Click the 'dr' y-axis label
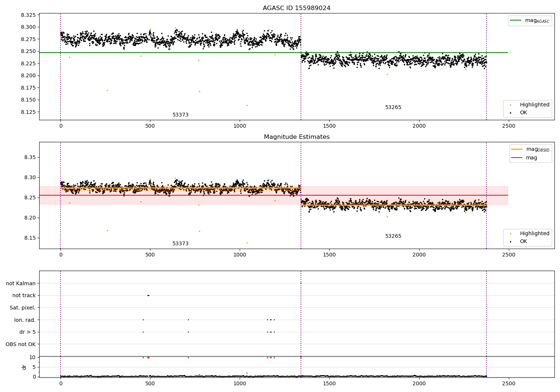The image size is (560, 392). click(x=24, y=367)
